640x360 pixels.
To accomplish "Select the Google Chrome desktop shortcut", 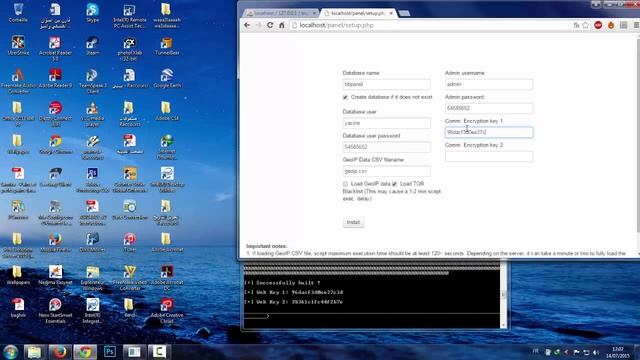I will [x=55, y=144].
